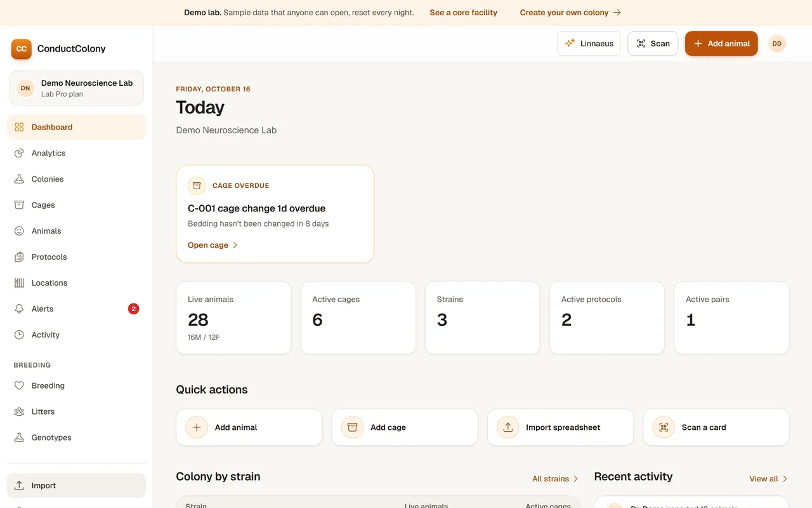
Task: Click the Linnaeus sparkle icon
Action: pos(570,43)
